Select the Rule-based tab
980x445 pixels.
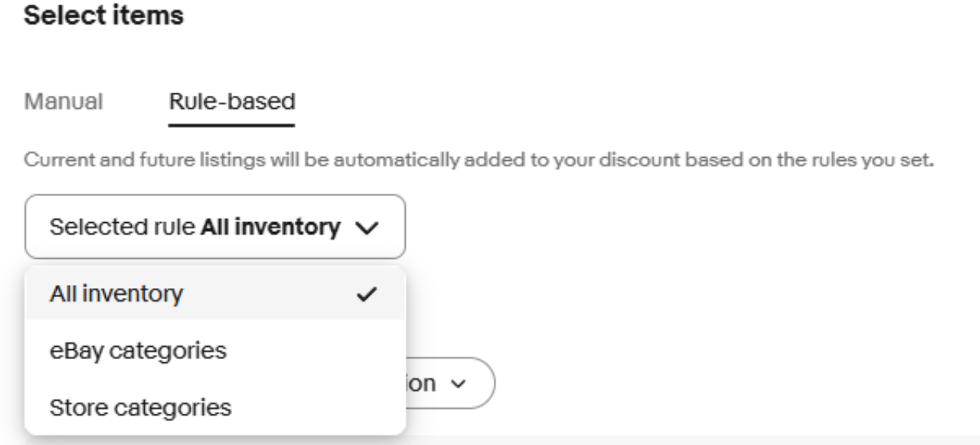(232, 101)
